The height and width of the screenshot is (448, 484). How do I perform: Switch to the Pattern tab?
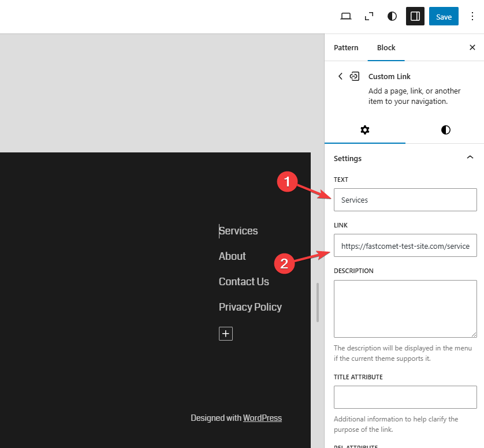tap(346, 48)
